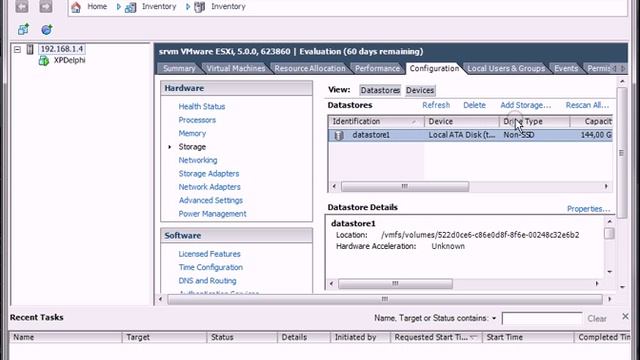Select the datastore1 row
Screen dimensions: 640x360
[470, 135]
